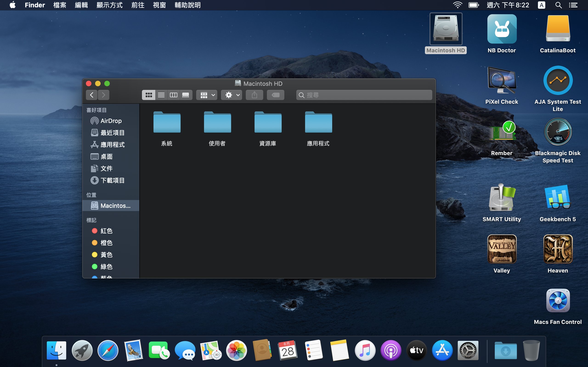Click the Edit Tags toolbar button
Viewport: 588px width, 367px height.
point(275,95)
